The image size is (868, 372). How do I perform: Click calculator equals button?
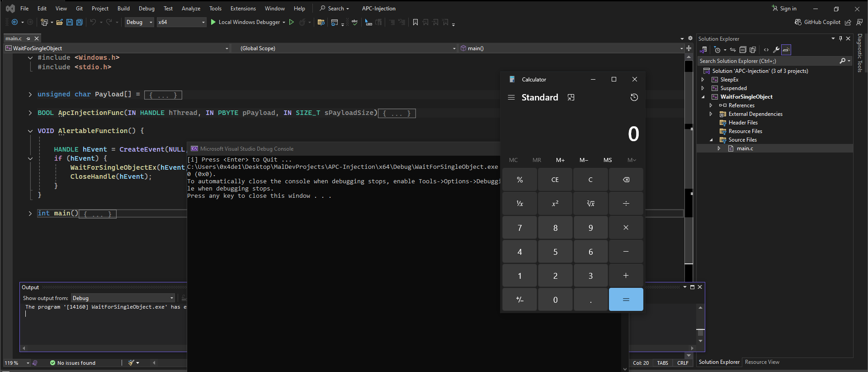pyautogui.click(x=626, y=299)
